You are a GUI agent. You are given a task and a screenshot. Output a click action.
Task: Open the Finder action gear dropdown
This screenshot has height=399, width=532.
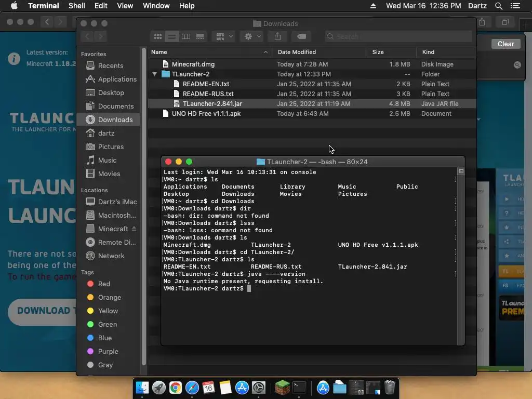(252, 36)
